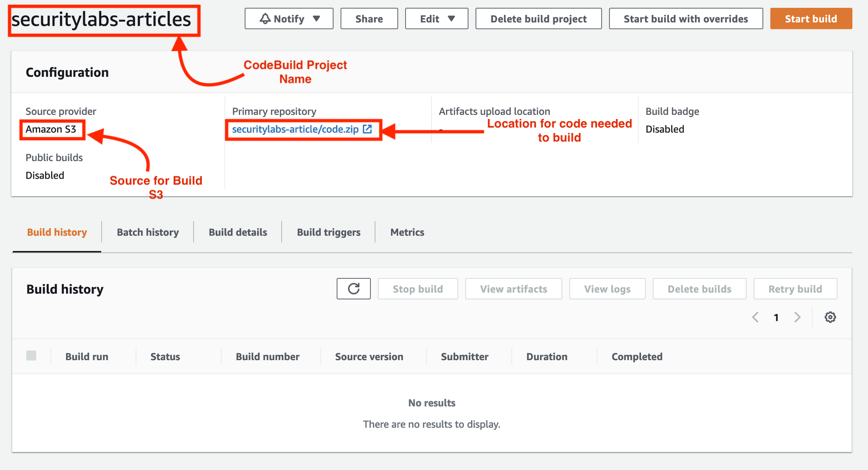Switch to the Build history tab
868x470 pixels.
click(57, 232)
